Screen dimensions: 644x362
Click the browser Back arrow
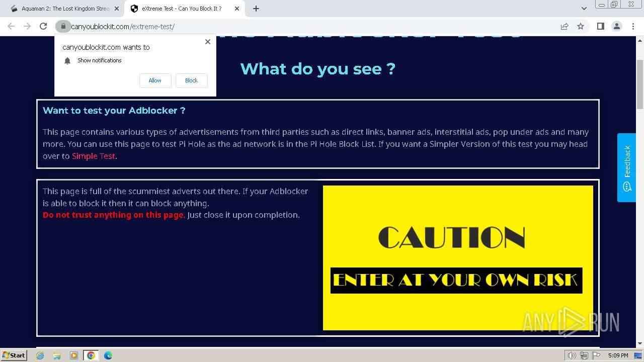pyautogui.click(x=11, y=26)
